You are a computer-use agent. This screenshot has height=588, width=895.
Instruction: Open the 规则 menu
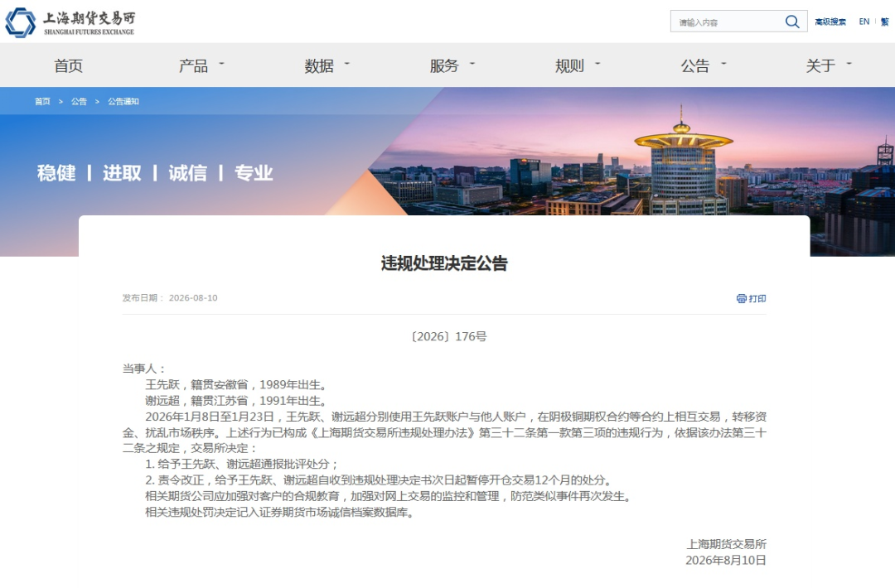coord(569,65)
